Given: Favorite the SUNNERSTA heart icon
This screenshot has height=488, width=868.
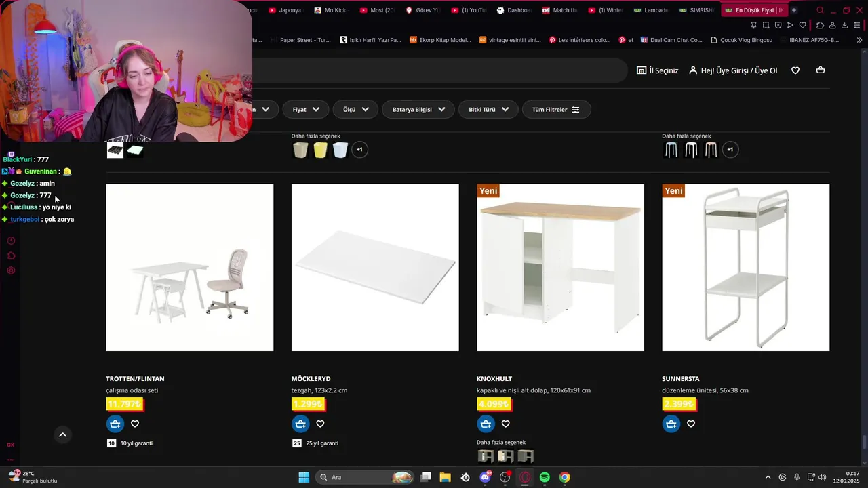Looking at the screenshot, I should point(690,424).
